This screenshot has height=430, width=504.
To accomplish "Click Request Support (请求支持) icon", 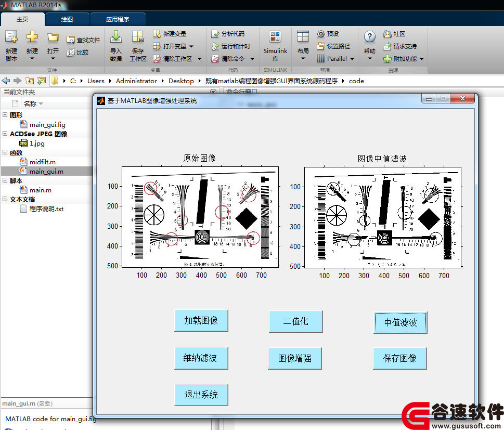I will point(387,46).
